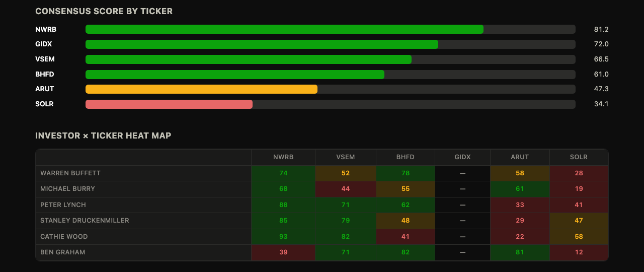This screenshot has width=644, height=272.
Task: Click Peter Lynch's ARUT cell 33
Action: [520, 205]
